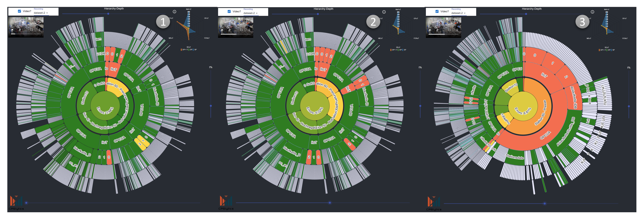Select Errors: 3.94% center segment
The height and width of the screenshot is (220, 644).
(x=105, y=106)
